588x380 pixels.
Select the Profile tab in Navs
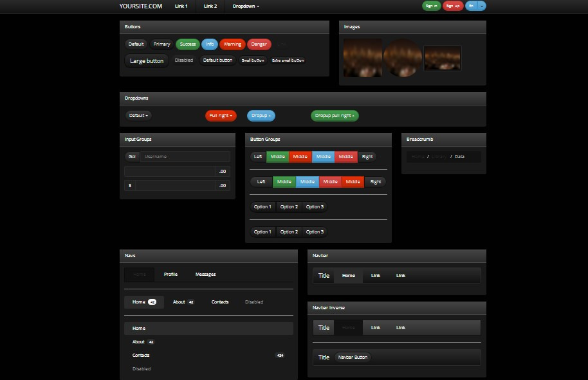[170, 275]
